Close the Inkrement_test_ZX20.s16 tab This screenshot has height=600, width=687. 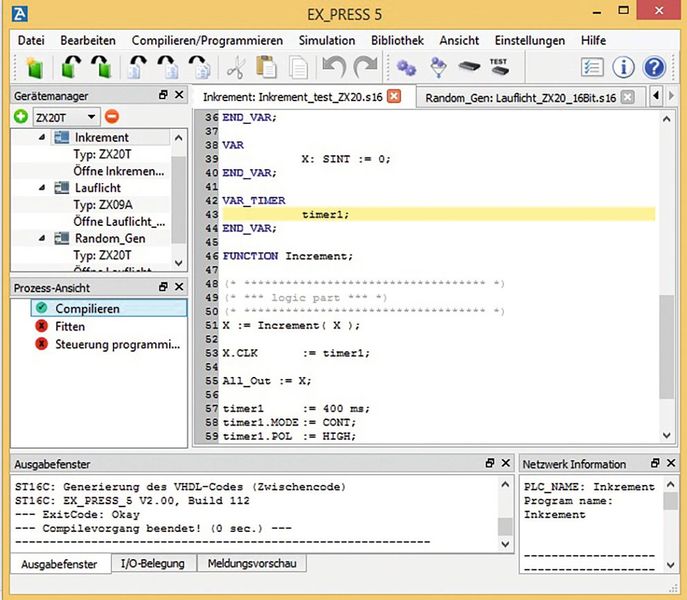click(394, 96)
